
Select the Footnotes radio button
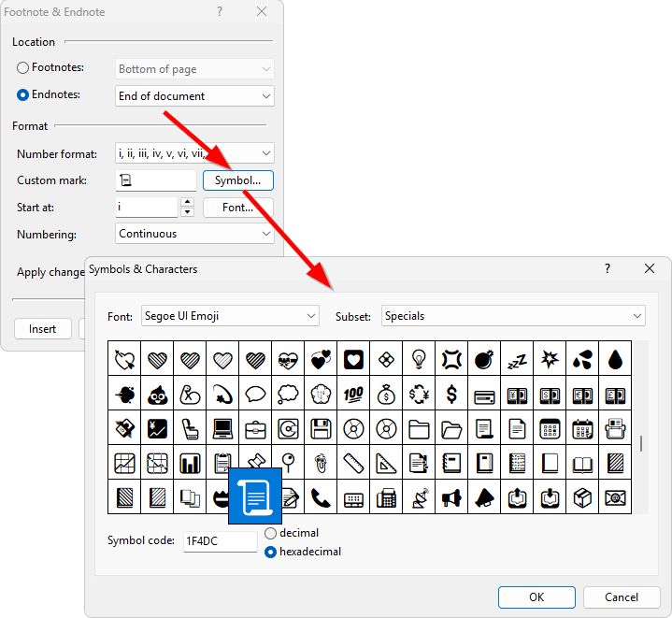pos(22,67)
